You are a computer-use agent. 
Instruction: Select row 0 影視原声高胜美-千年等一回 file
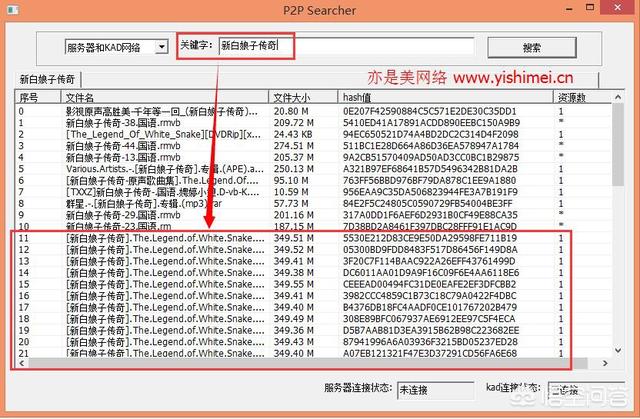162,111
